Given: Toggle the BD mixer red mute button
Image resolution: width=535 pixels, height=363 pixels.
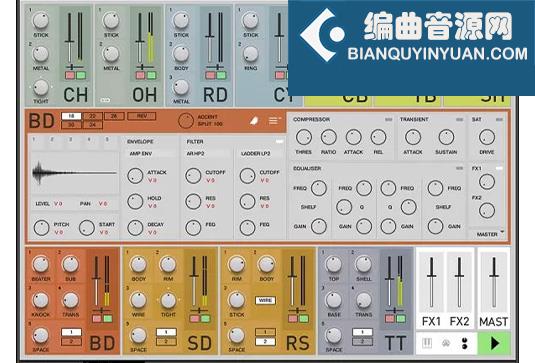Looking at the screenshot, I should pyautogui.click(x=97, y=319).
